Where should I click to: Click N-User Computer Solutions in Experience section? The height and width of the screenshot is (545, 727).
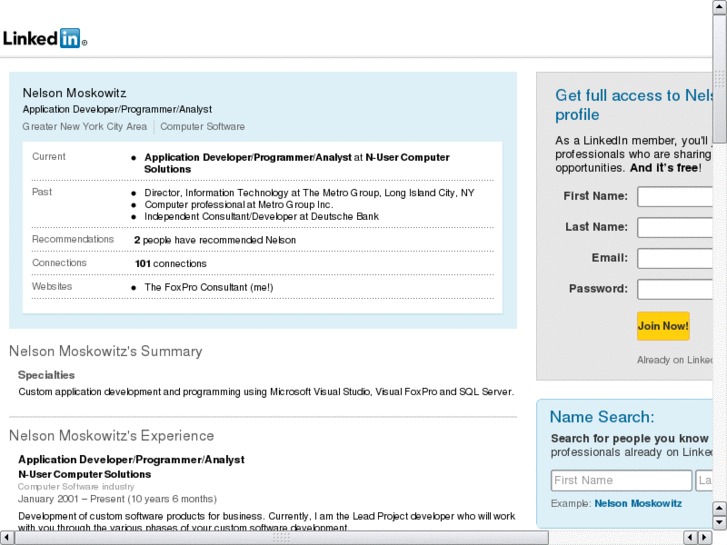[x=84, y=474]
